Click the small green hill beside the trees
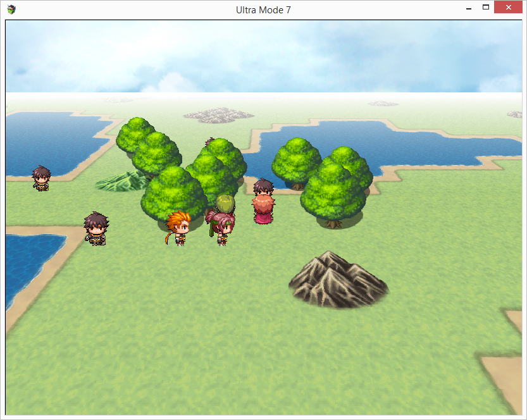This screenshot has height=420, width=527. [121, 182]
